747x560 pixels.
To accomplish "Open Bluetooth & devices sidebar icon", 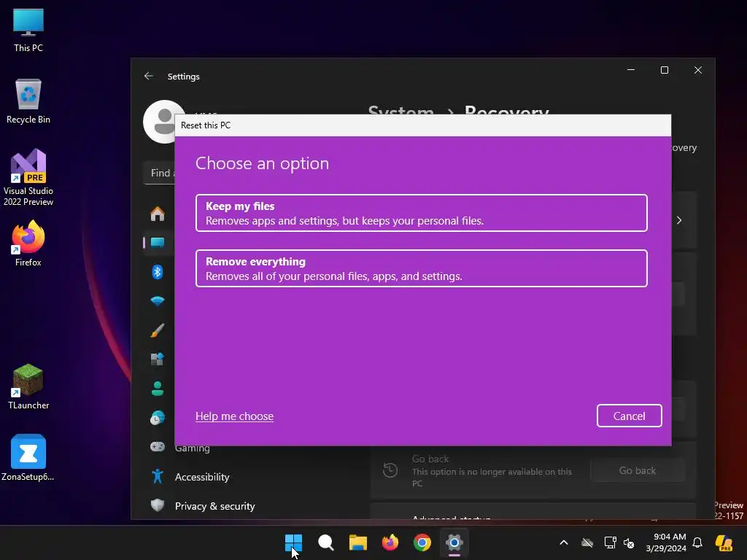I will [158, 272].
